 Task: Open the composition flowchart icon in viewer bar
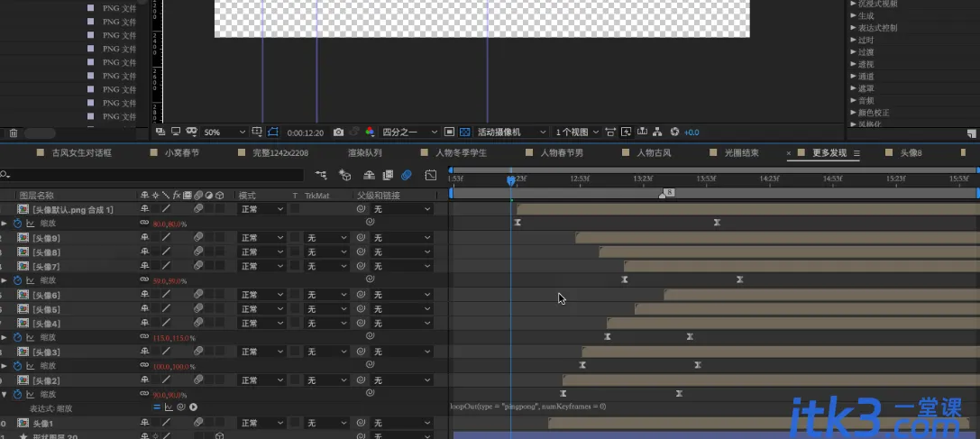657,132
